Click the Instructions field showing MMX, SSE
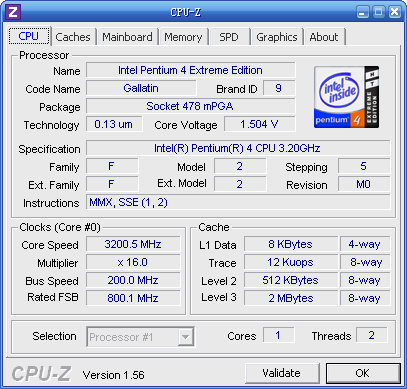The height and width of the screenshot is (389, 407). (x=238, y=202)
